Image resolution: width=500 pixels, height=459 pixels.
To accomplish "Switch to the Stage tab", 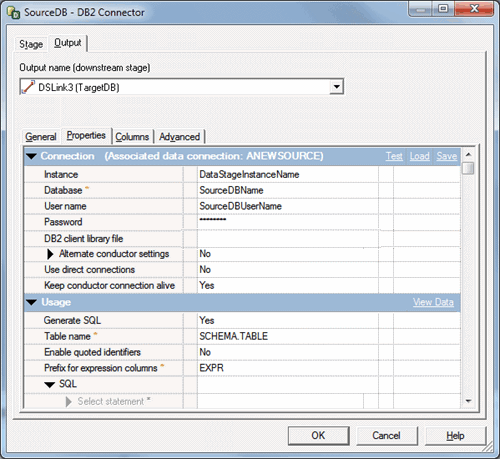I will tap(31, 44).
